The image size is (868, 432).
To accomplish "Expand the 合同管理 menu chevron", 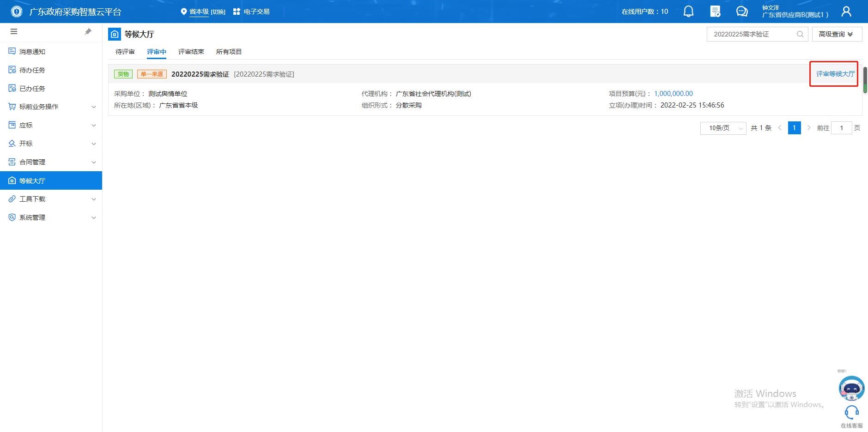I will point(94,162).
